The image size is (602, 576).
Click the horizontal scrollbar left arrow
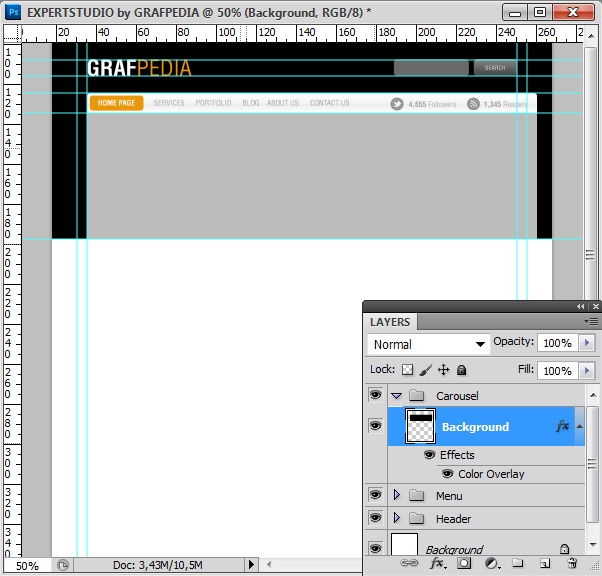(x=269, y=564)
